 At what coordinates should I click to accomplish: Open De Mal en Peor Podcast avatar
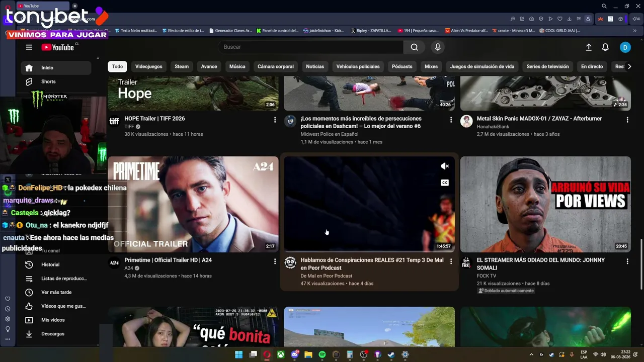(290, 262)
